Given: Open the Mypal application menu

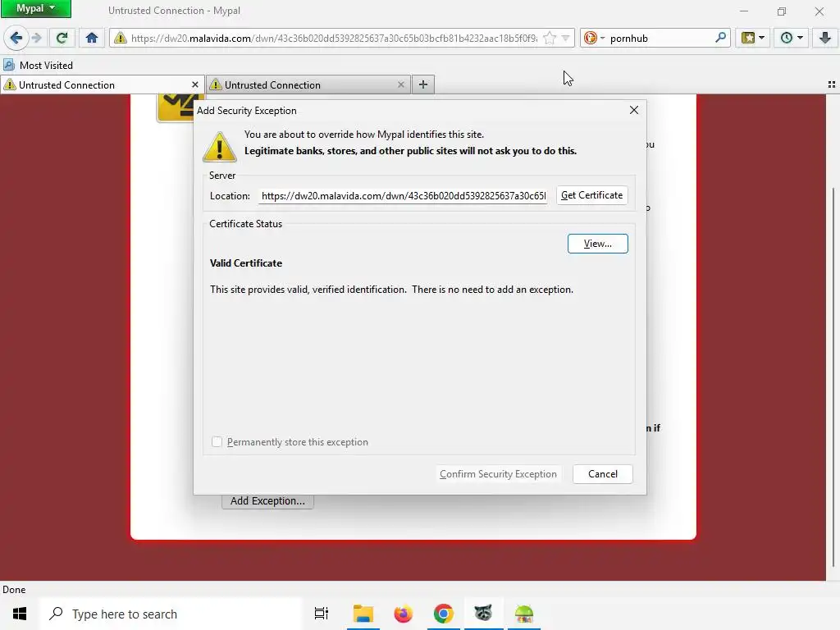Looking at the screenshot, I should pyautogui.click(x=36, y=8).
